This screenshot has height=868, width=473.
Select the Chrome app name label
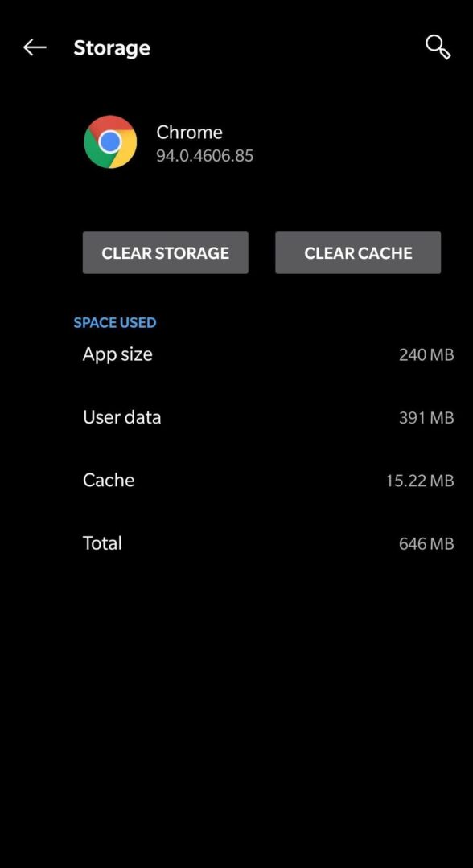(x=190, y=132)
